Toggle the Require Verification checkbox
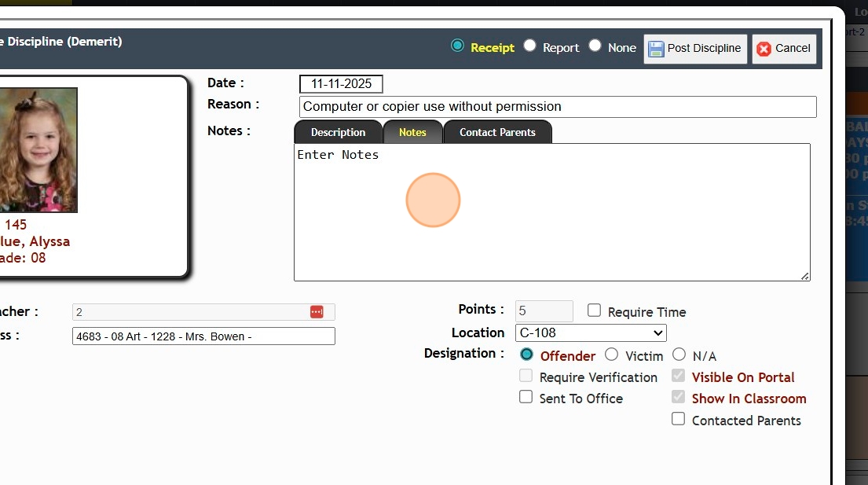Image resolution: width=868 pixels, height=485 pixels. tap(526, 376)
